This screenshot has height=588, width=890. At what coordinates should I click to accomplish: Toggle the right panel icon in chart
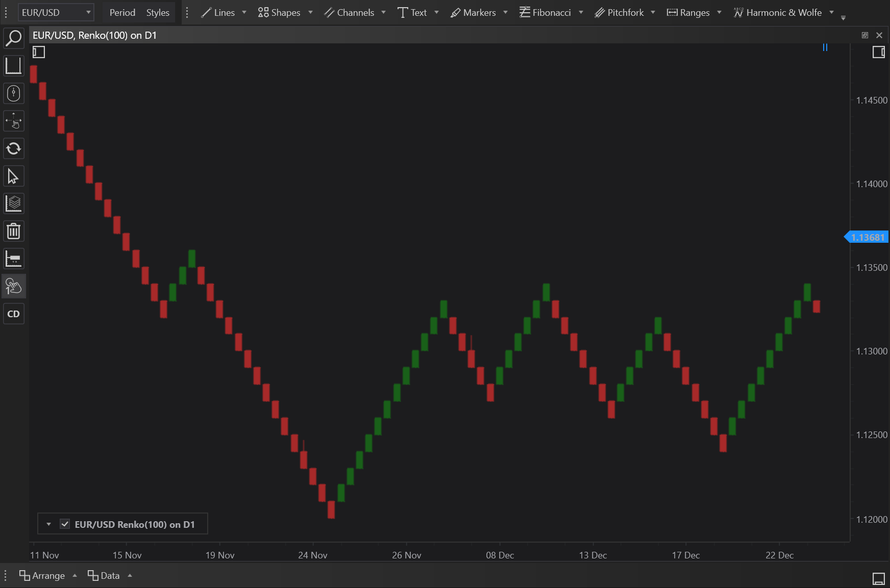[878, 52]
